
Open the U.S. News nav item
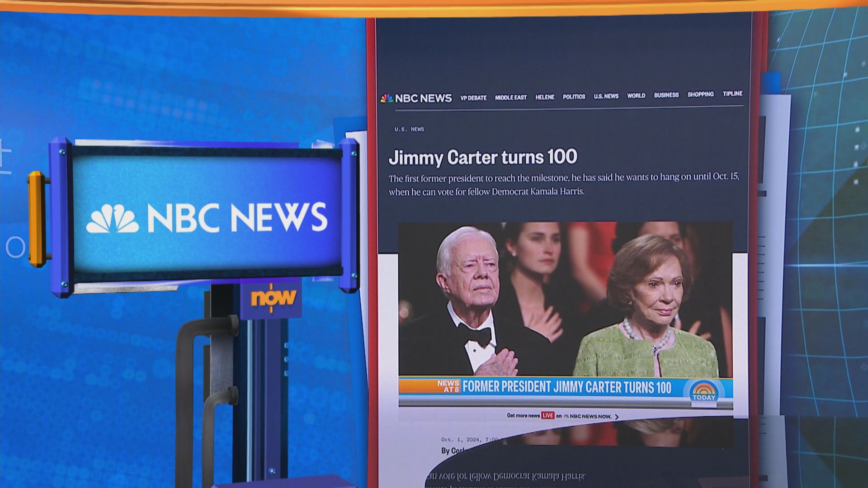(x=606, y=96)
